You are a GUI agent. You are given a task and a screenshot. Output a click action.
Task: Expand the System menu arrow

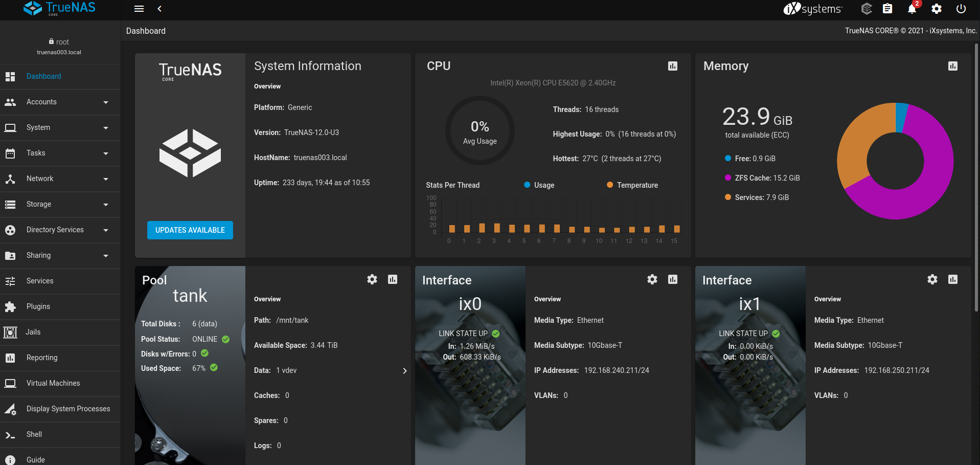106,128
